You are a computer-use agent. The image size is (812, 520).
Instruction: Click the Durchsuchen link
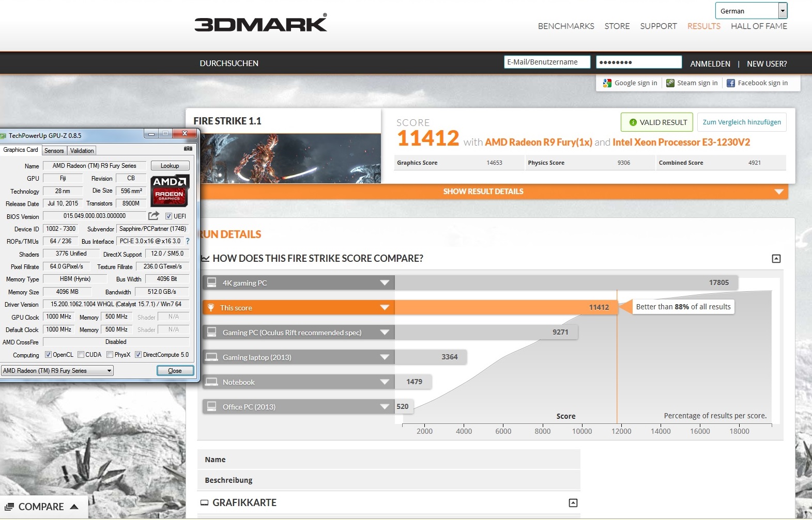[x=229, y=64]
